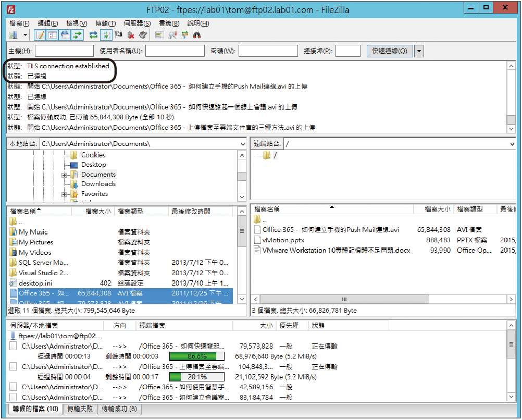522x420 pixels.
Task: Expand the Documents tree node
Action: (64, 175)
